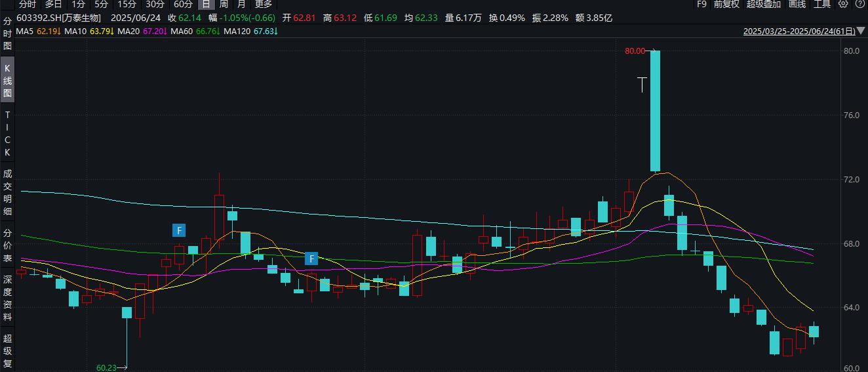
Task: Open the 深度资料 sidebar tab
Action: [x=8, y=299]
